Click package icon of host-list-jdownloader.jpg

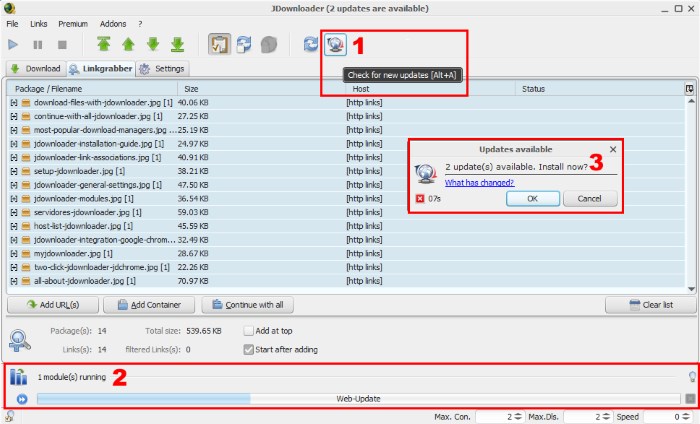tap(26, 226)
